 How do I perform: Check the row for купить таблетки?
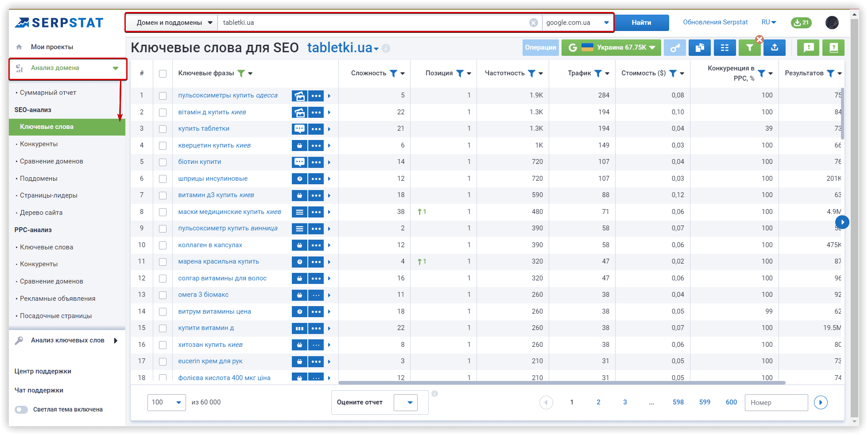(163, 129)
